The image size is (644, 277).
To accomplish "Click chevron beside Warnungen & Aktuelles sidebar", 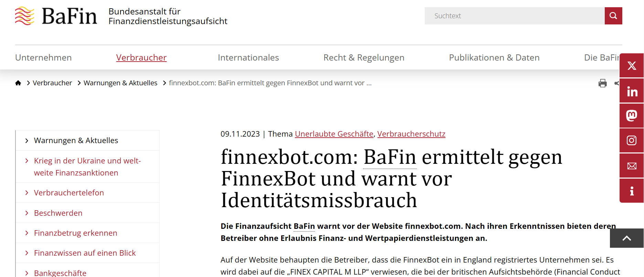I will (27, 140).
